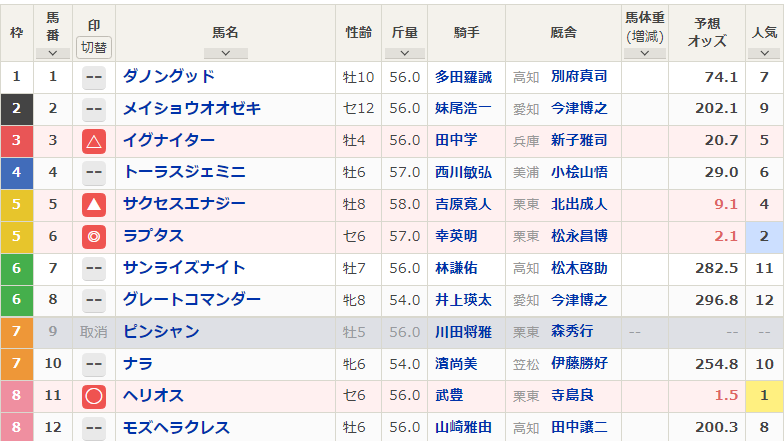Click the blue popularity rank 2 cell
The image size is (784, 441).
764,236
